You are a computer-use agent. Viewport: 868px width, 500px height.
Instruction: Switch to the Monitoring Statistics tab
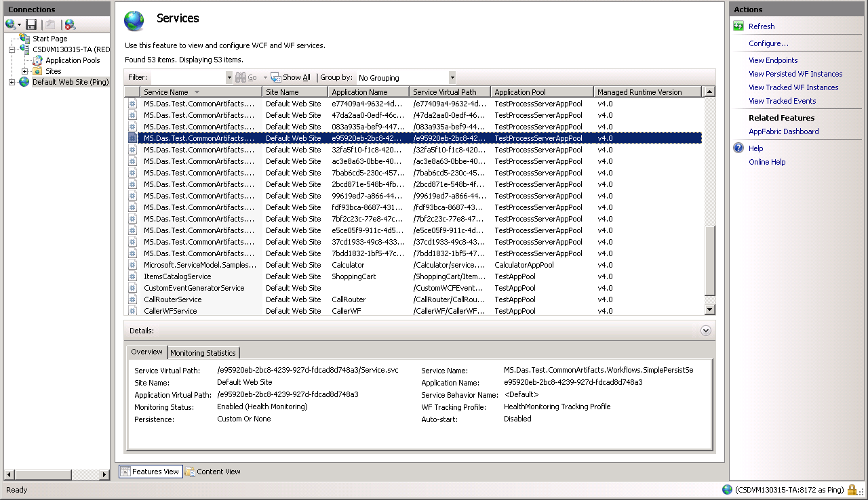coord(203,353)
